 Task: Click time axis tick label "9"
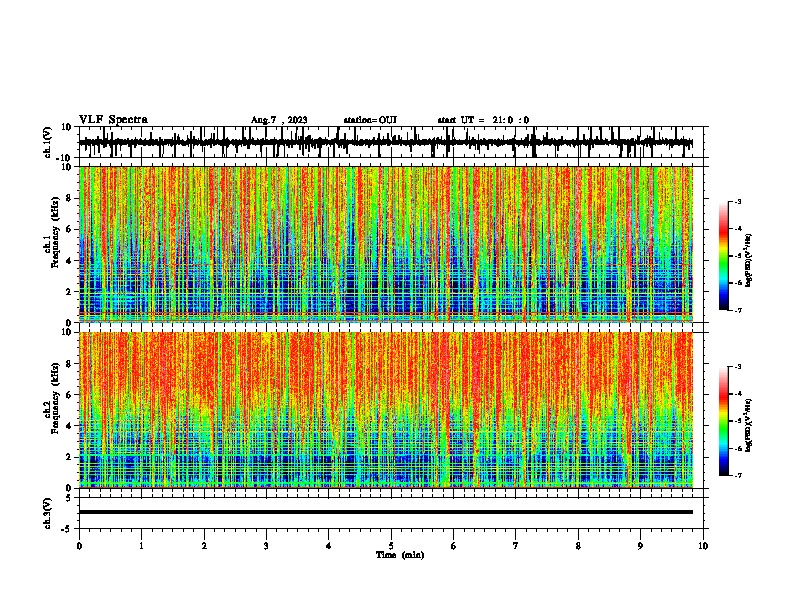pos(640,546)
